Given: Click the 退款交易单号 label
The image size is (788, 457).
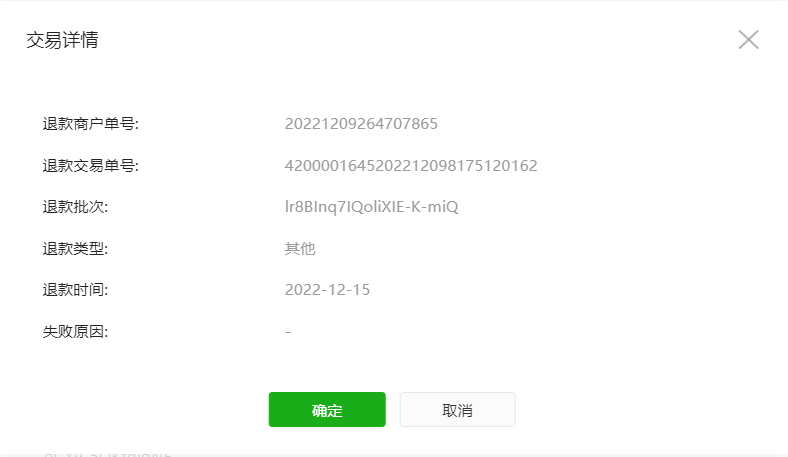Looking at the screenshot, I should pos(90,165).
